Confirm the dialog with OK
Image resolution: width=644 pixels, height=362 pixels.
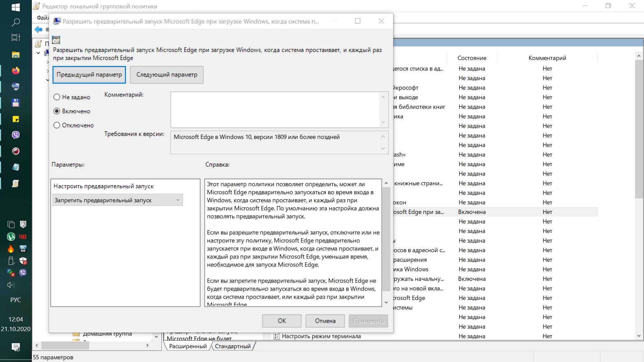(x=282, y=321)
